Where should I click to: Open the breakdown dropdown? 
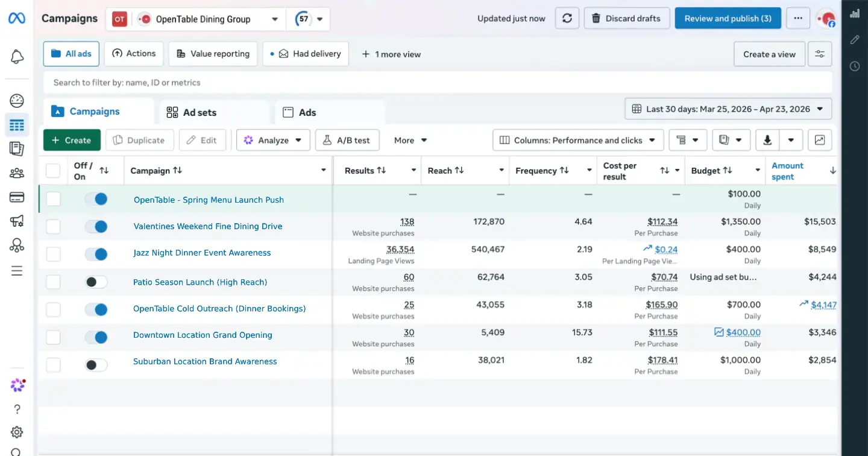688,140
